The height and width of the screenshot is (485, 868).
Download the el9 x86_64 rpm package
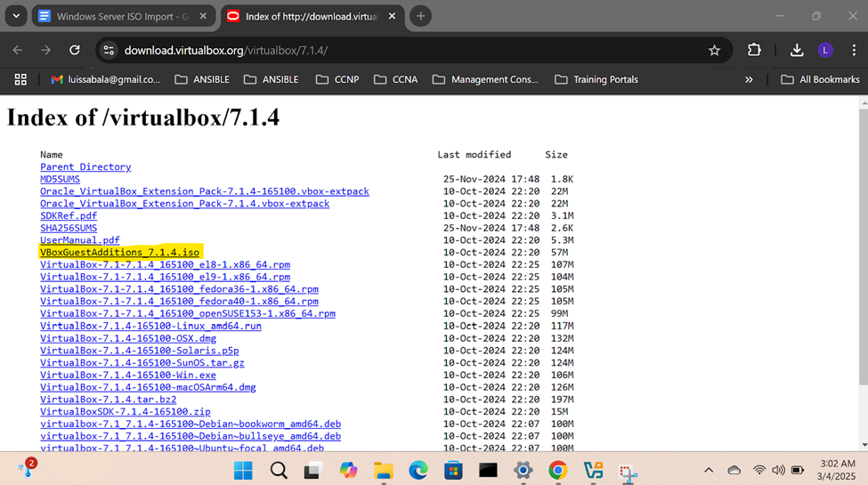[165, 276]
